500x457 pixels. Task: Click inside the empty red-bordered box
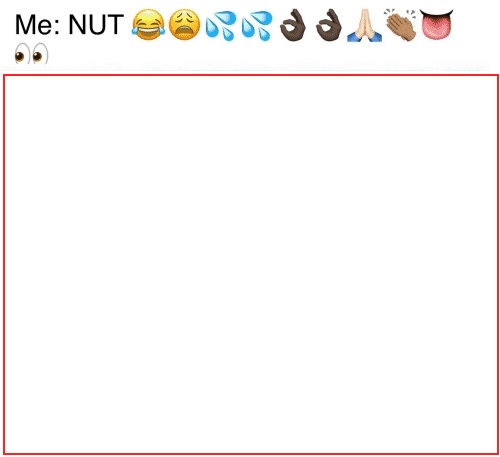pos(251,265)
